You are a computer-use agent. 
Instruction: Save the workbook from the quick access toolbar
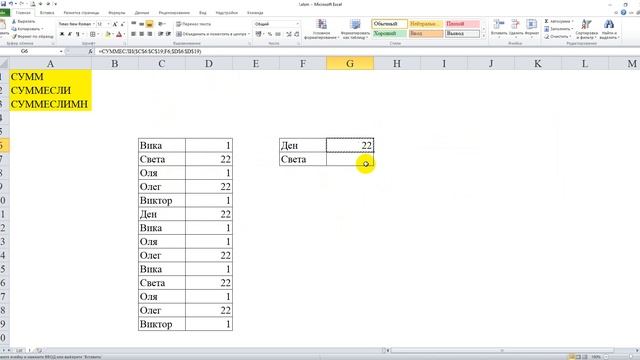4,4
